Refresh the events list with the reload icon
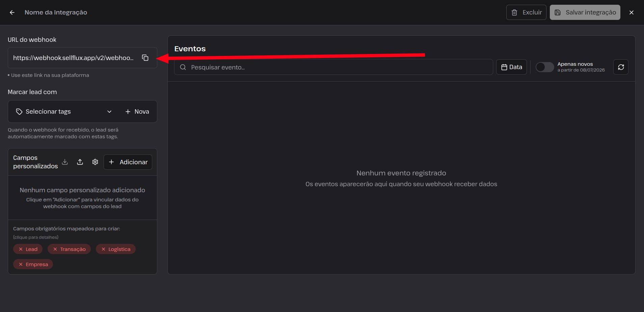The image size is (644, 312). [x=621, y=67]
